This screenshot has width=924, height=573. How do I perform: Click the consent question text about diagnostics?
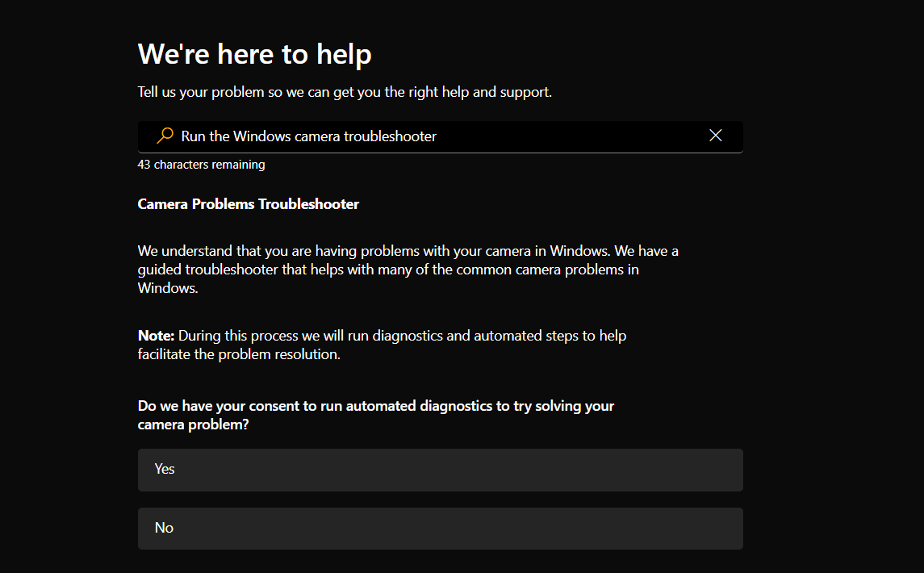click(375, 414)
